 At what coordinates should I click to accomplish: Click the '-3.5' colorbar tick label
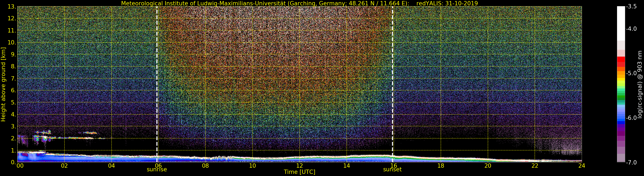coord(631,6)
